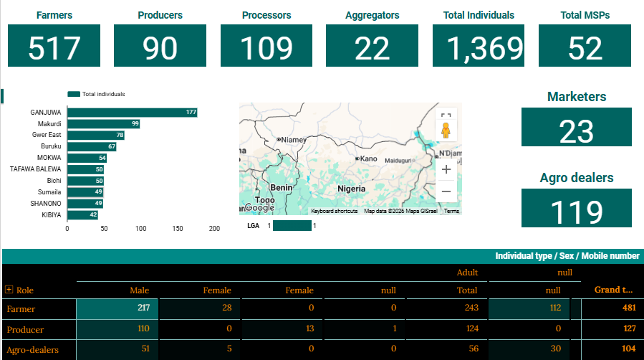Click Producer male cell 110
This screenshot has height=360, width=644.
coord(117,330)
